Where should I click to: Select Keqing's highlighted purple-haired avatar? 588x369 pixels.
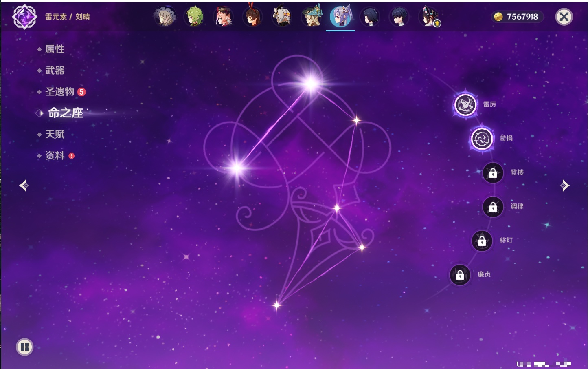(x=340, y=17)
